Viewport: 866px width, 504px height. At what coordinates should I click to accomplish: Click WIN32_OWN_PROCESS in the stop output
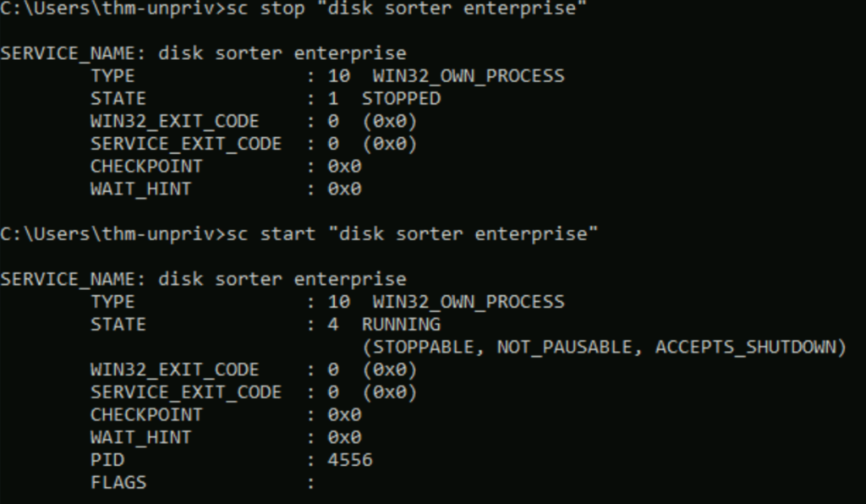pyautogui.click(x=468, y=76)
